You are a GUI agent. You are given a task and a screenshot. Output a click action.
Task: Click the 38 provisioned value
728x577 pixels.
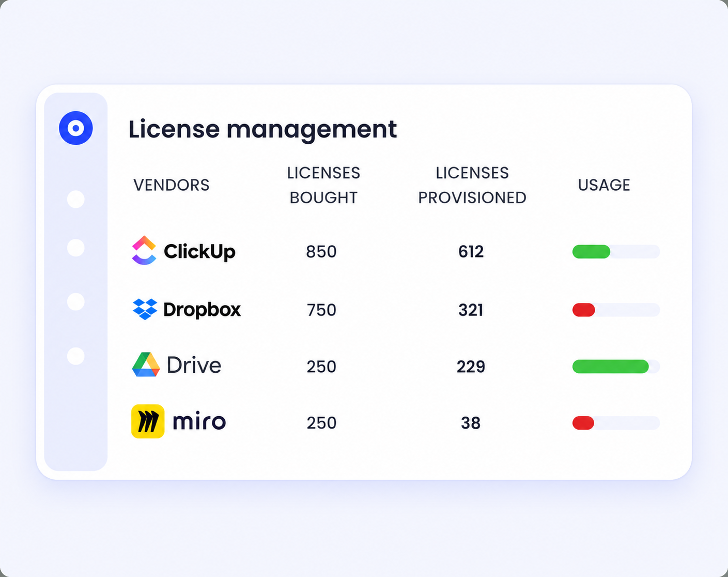(x=471, y=423)
